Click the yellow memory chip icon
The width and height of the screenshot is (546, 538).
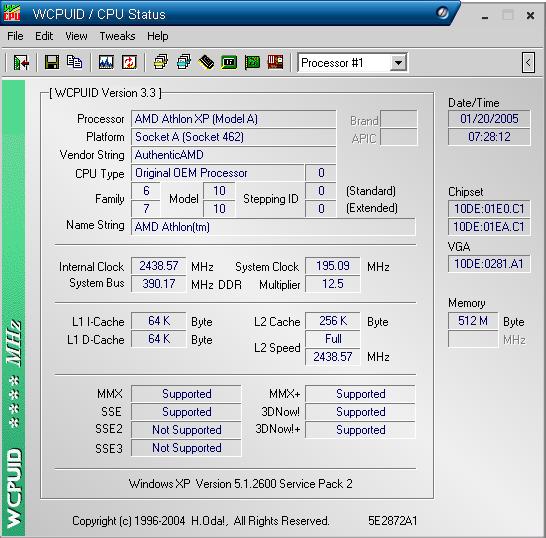click(206, 63)
